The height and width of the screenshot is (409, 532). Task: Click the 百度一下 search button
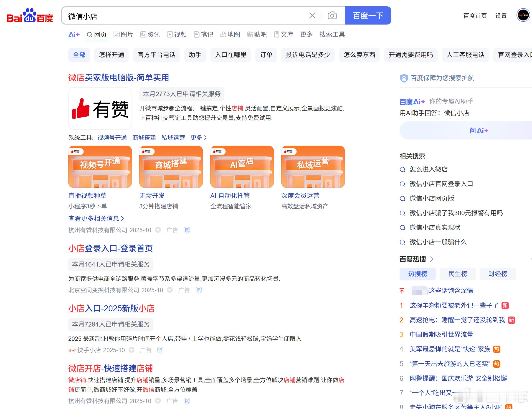[368, 16]
